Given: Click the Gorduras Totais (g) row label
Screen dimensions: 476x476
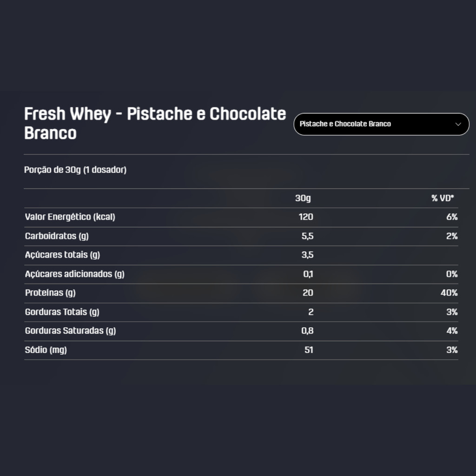Looking at the screenshot, I should point(62,312).
